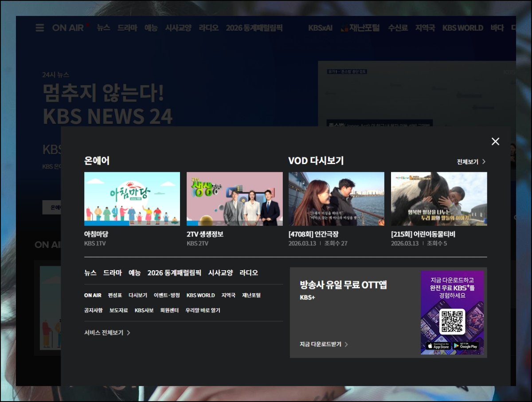Click the 2TV 생생정보 title text

[x=205, y=234]
